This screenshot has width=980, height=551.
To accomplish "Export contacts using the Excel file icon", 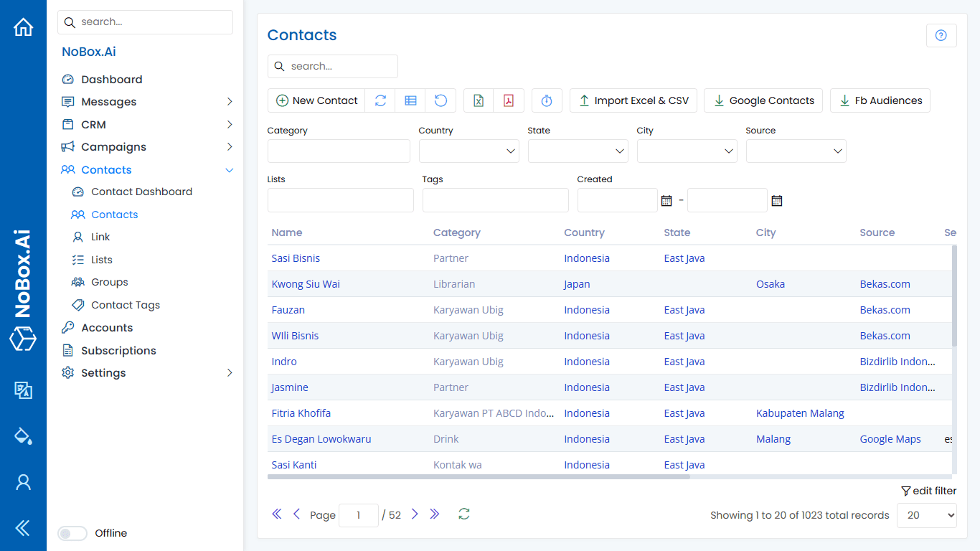I will point(478,100).
